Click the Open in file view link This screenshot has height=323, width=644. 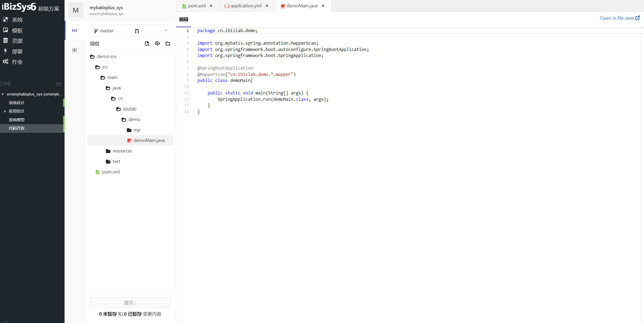tap(617, 18)
